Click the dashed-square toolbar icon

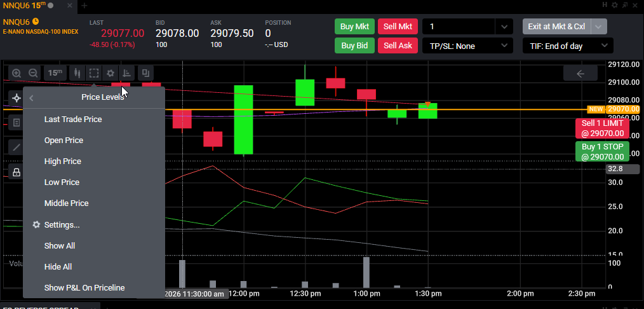click(x=94, y=73)
